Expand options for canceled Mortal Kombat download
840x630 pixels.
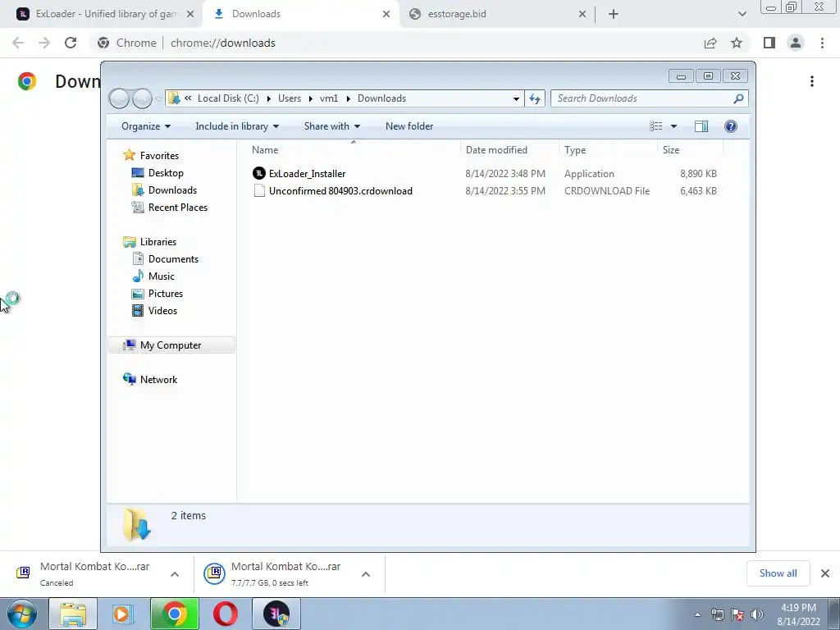[175, 574]
